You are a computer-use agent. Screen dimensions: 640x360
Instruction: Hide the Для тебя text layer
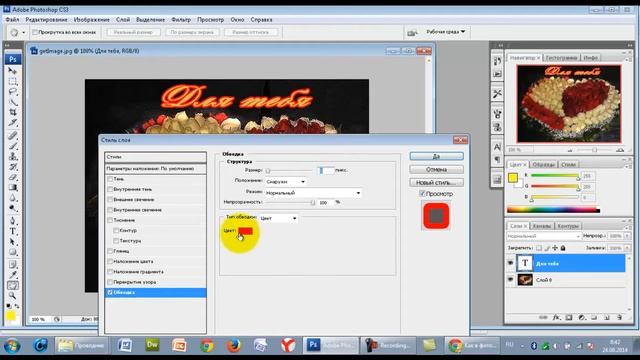(510, 263)
